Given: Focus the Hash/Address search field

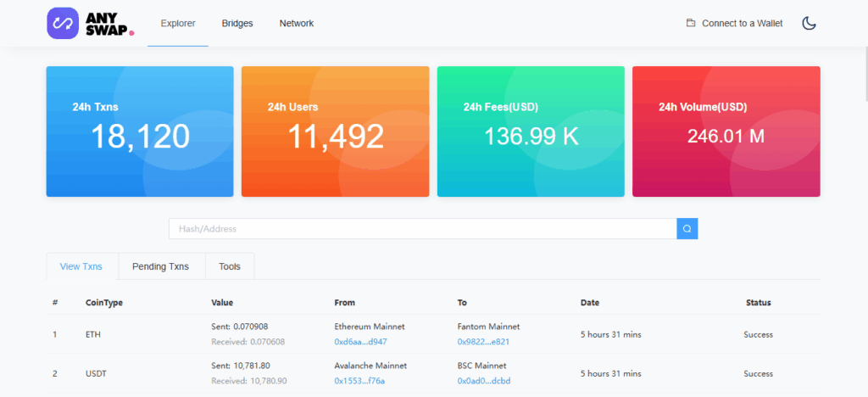Looking at the screenshot, I should tap(422, 228).
